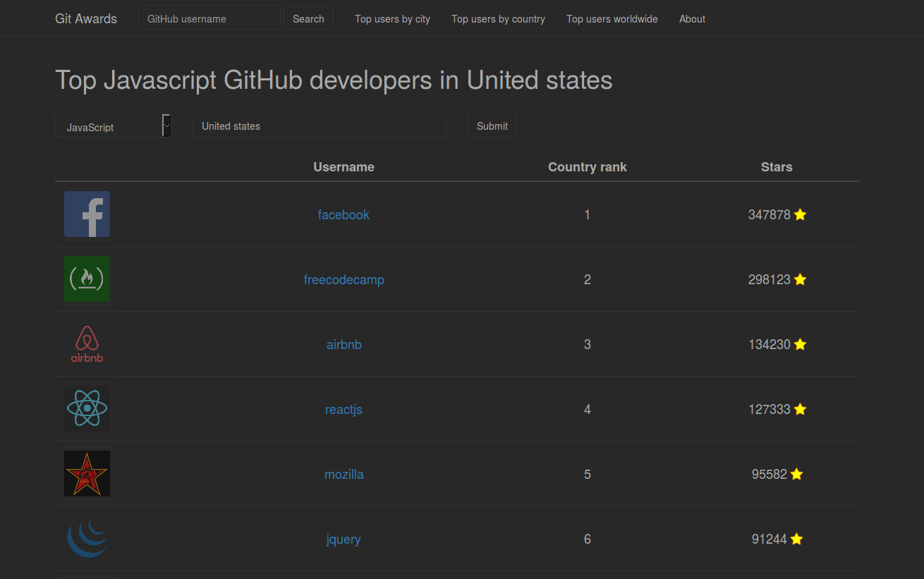Click the star icon beside 95582

[796, 474]
